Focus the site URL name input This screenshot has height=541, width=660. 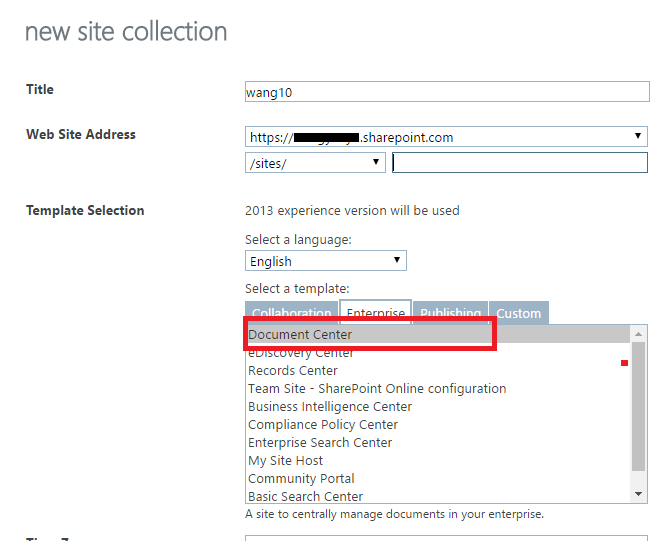tap(520, 163)
